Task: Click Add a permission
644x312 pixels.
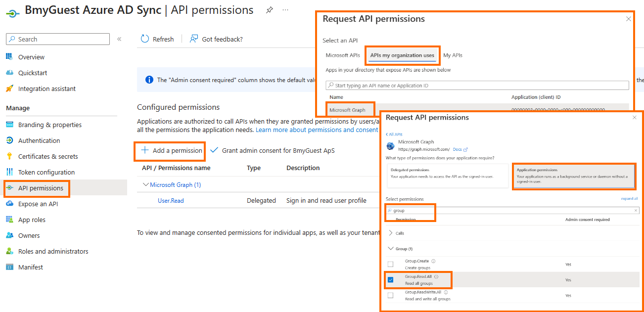Action: (172, 150)
